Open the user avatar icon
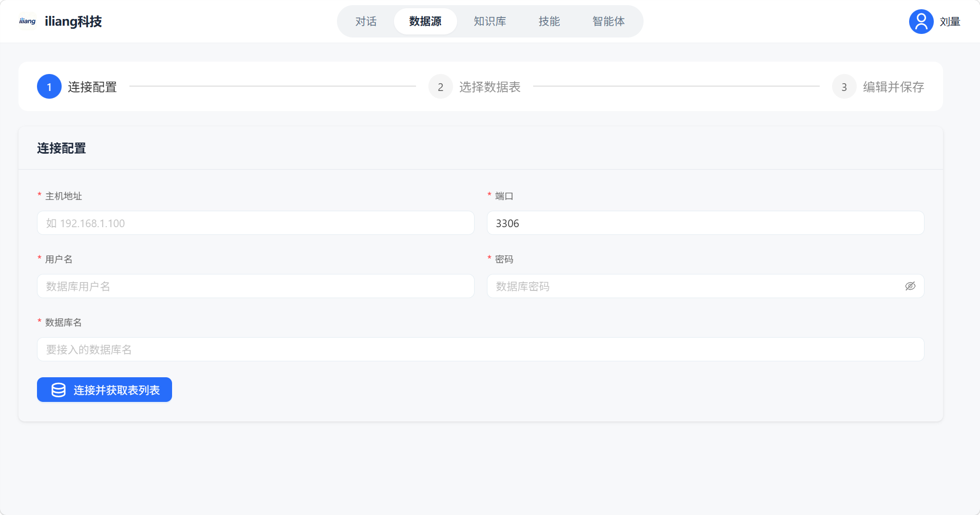Image resolution: width=980 pixels, height=515 pixels. coord(921,22)
